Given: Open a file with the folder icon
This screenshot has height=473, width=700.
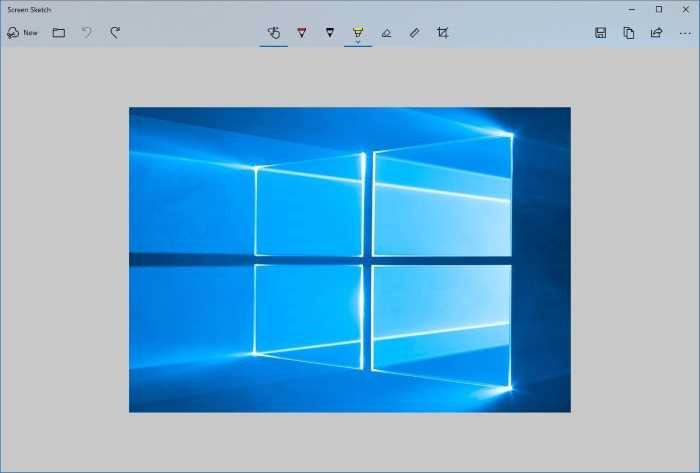Looking at the screenshot, I should [59, 33].
